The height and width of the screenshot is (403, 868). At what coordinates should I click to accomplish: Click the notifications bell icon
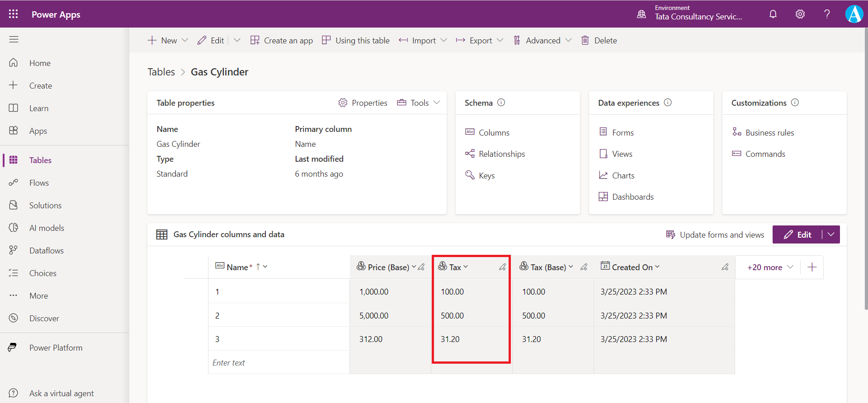773,14
